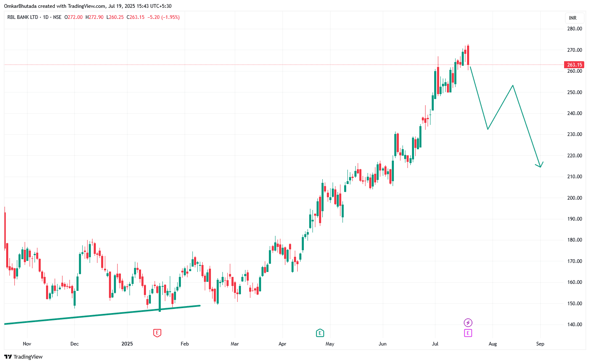Image resolution: width=590 pixels, height=364 pixels.
Task: Click the 160.00 price axis label
Action: point(574,282)
